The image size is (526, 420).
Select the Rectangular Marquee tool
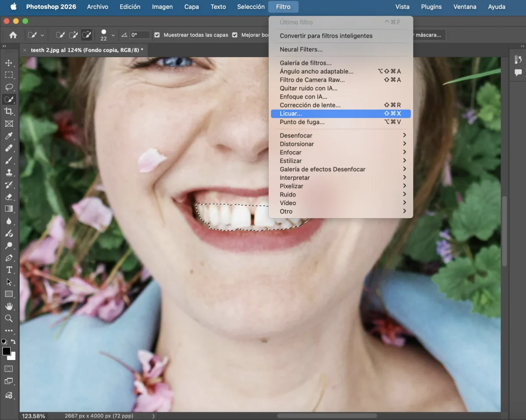point(9,75)
